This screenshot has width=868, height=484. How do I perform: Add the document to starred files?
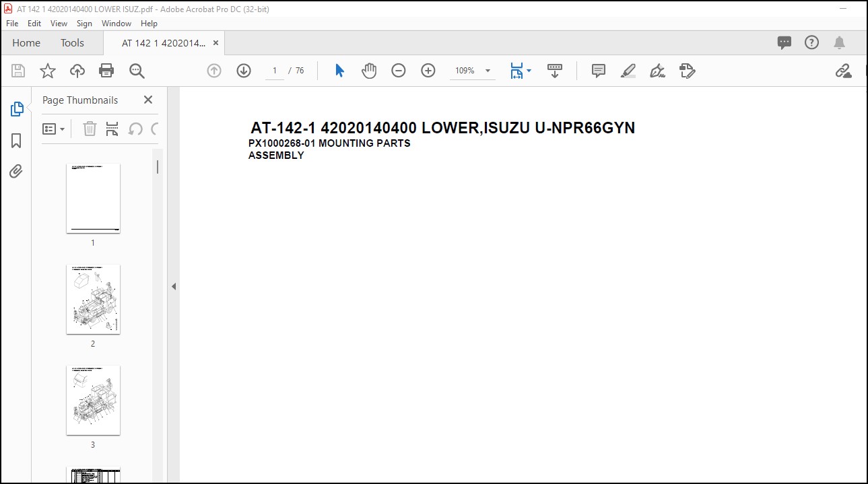coord(48,71)
